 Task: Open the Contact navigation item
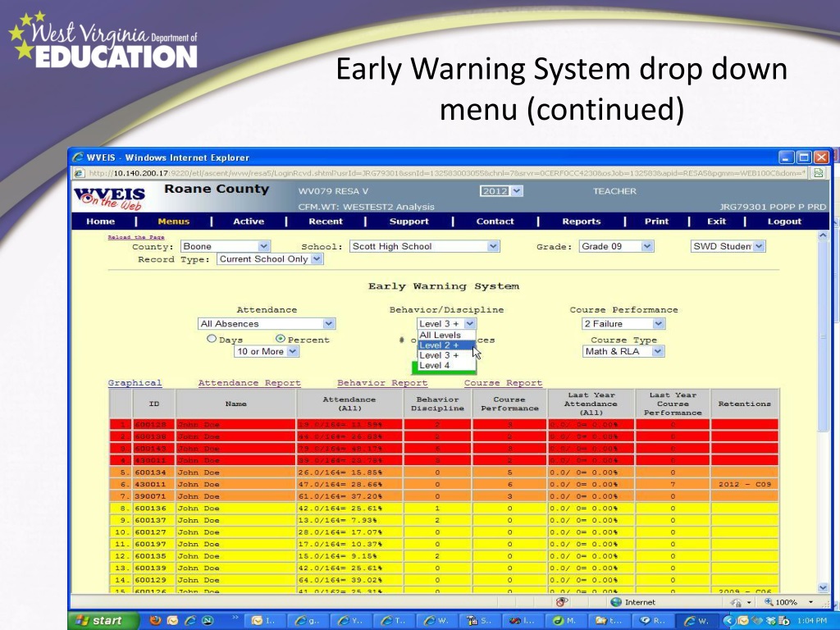pos(495,221)
